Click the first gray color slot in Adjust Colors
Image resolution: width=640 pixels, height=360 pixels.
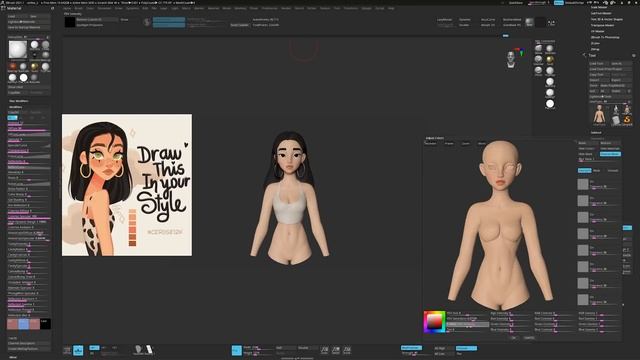coord(583,184)
